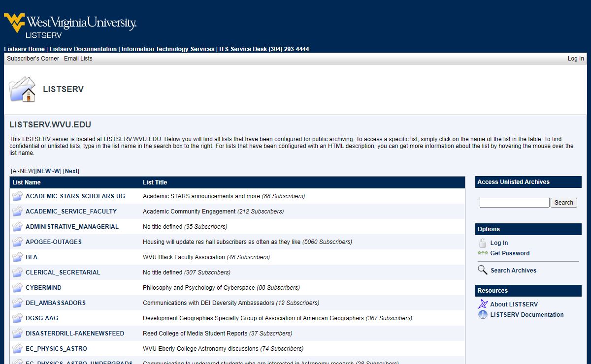The width and height of the screenshot is (591, 364).
Task: Open Log In option in sidebar
Action: pyautogui.click(x=499, y=243)
